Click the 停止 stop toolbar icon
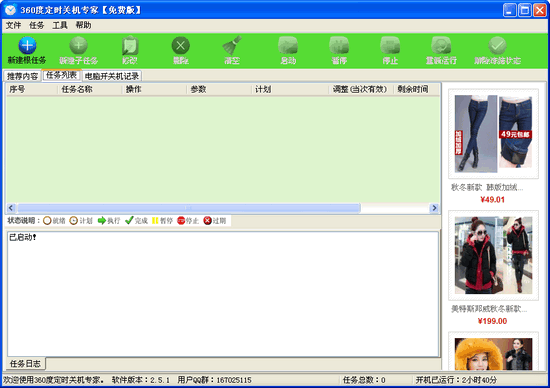Image resolution: width=550 pixels, height=388 pixels. point(390,45)
